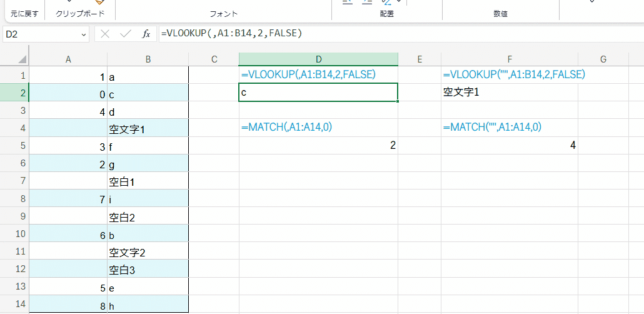Select column D header

click(x=318, y=59)
